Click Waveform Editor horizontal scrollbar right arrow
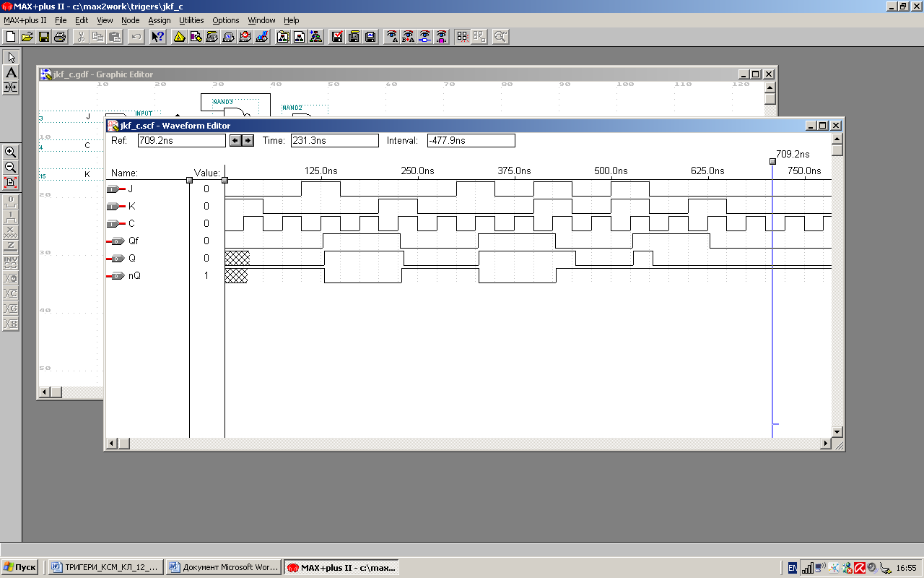The width and height of the screenshot is (924, 578). [827, 443]
